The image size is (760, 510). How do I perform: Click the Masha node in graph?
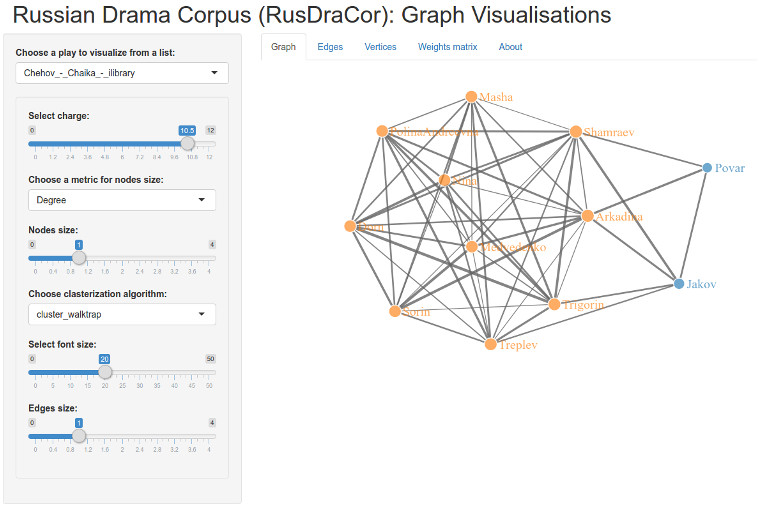(471, 97)
